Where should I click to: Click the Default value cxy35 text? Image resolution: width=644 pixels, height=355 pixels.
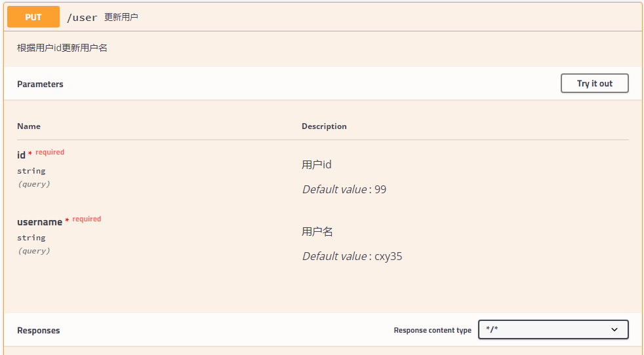coord(352,256)
